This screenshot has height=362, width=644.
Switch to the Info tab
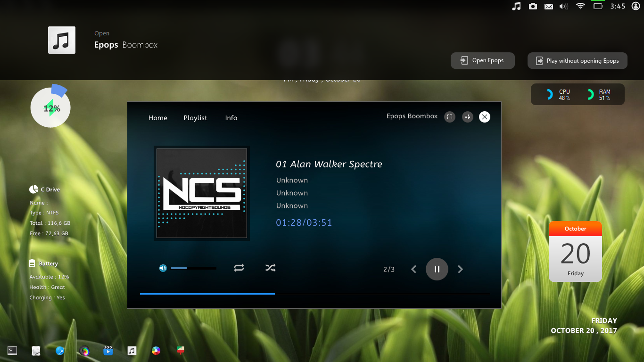click(231, 118)
